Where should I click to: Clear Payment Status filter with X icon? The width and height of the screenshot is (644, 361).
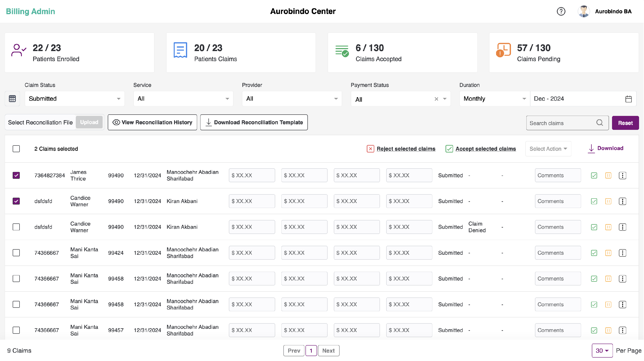point(436,99)
